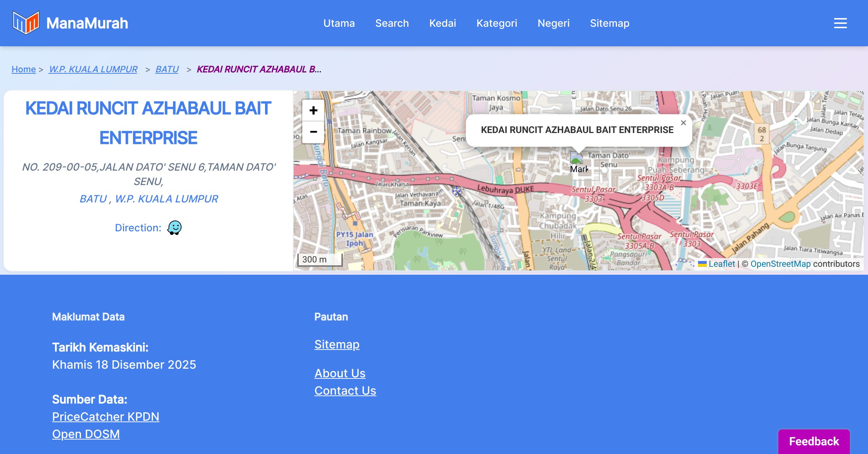Click BATU breadcrumb link
Screen dimensions: 868x454
pyautogui.click(x=167, y=69)
